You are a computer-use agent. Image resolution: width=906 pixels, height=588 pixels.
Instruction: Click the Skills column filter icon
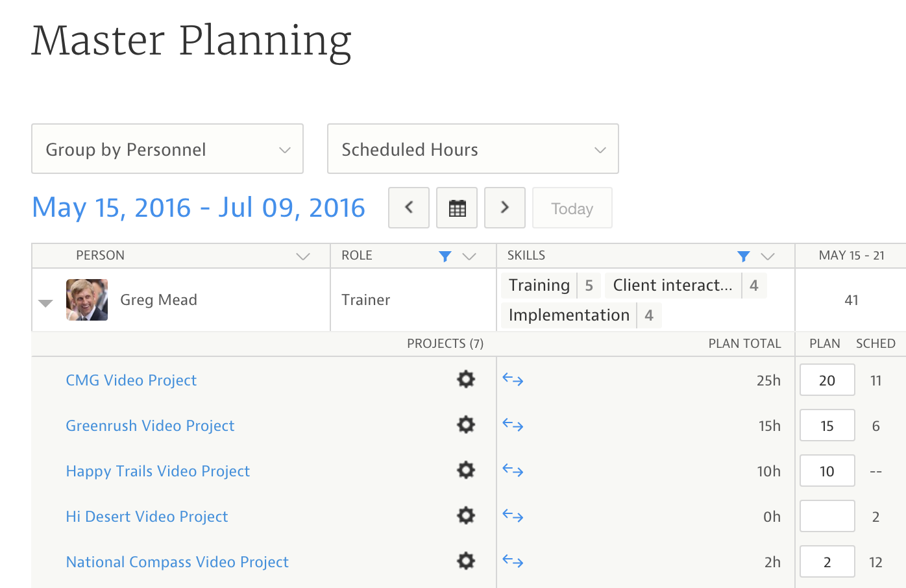(744, 256)
